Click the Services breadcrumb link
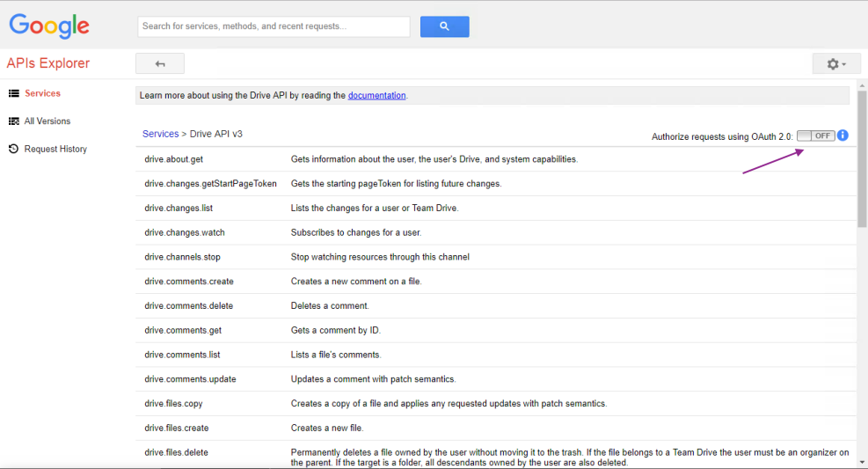Screen dimensions: 868x469 [x=161, y=134]
